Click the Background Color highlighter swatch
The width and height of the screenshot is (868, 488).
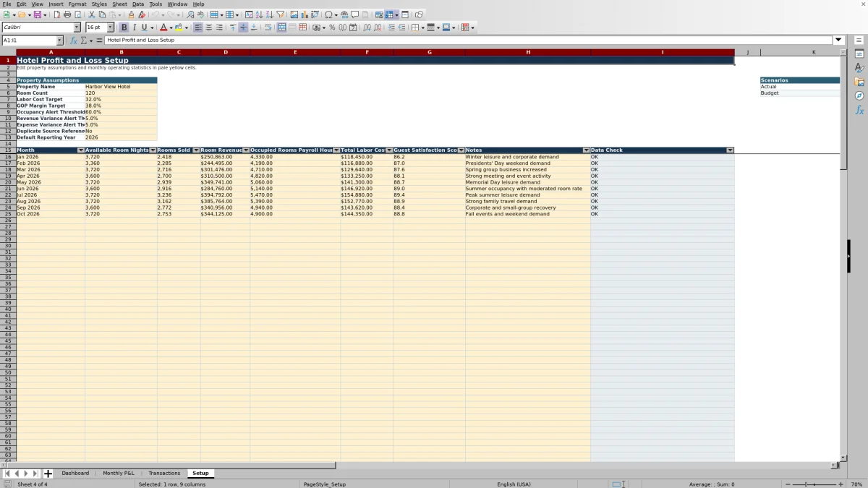tap(179, 27)
